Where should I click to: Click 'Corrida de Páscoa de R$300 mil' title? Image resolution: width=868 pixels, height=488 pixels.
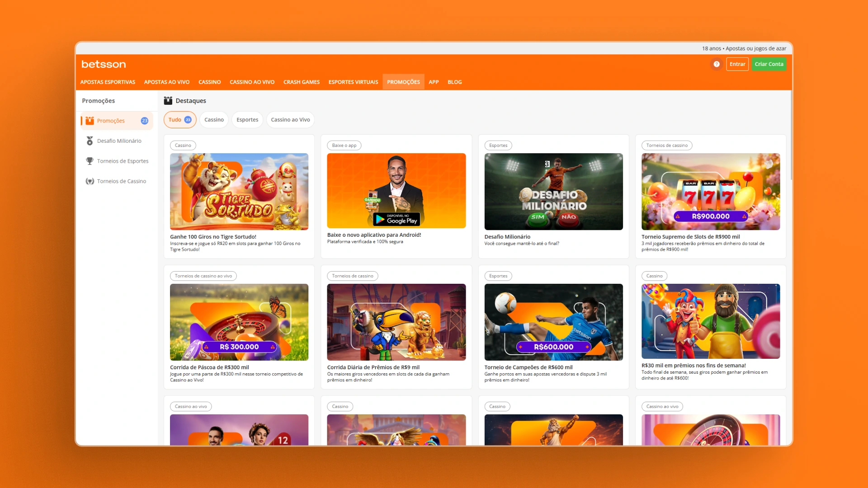[209, 367]
